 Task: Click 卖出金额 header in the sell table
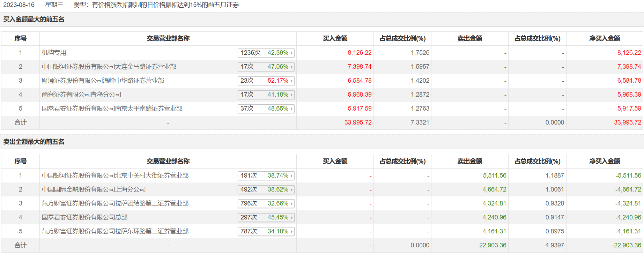coord(470,161)
